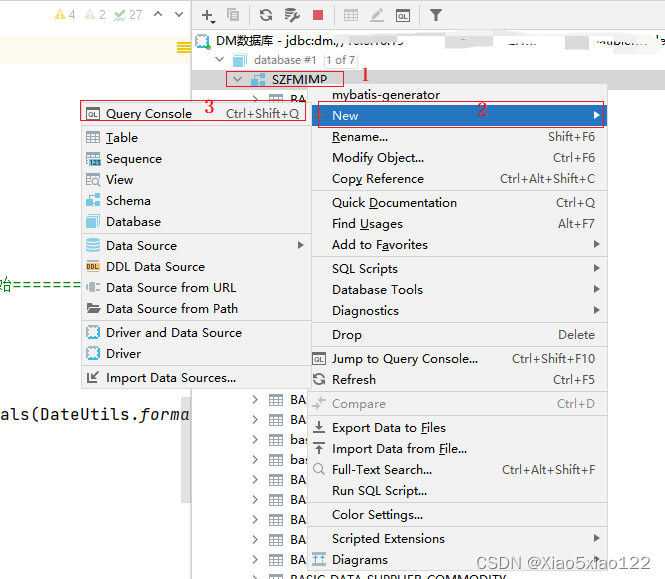The height and width of the screenshot is (579, 665).
Task: Open Diagrams submenu item
Action: point(459,559)
